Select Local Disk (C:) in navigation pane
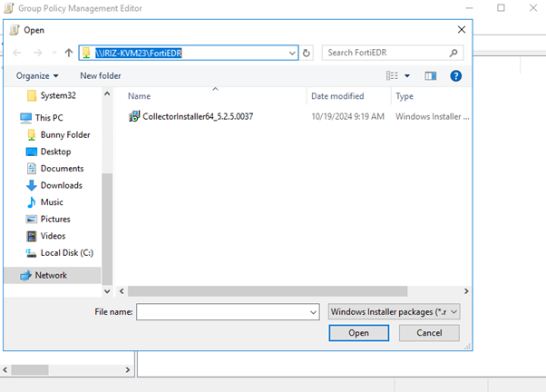The height and width of the screenshot is (392, 546). [67, 253]
